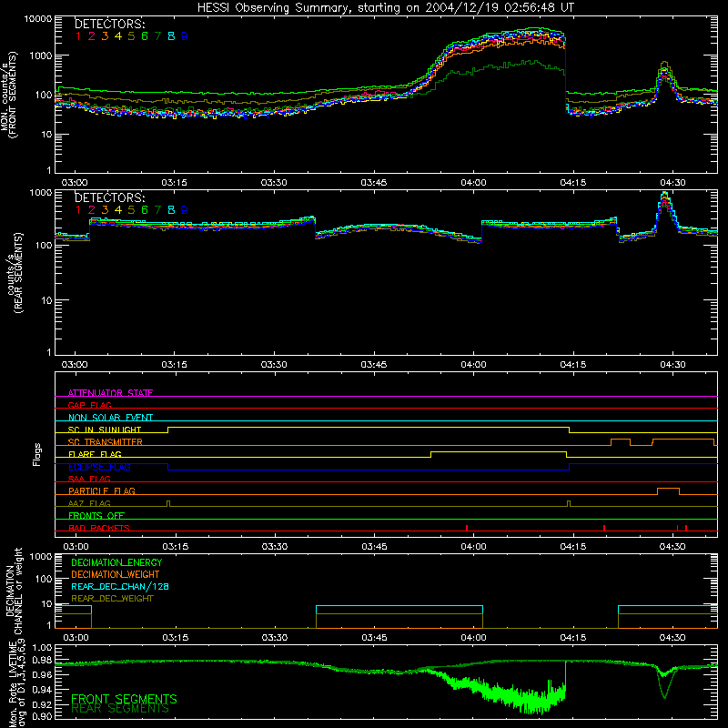Click the DECIMATION_WEIGHT legend entry

tap(116, 574)
